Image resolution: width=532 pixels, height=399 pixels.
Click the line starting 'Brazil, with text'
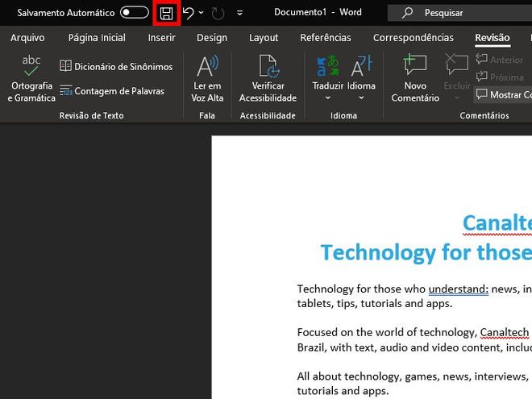pyautogui.click(x=414, y=347)
